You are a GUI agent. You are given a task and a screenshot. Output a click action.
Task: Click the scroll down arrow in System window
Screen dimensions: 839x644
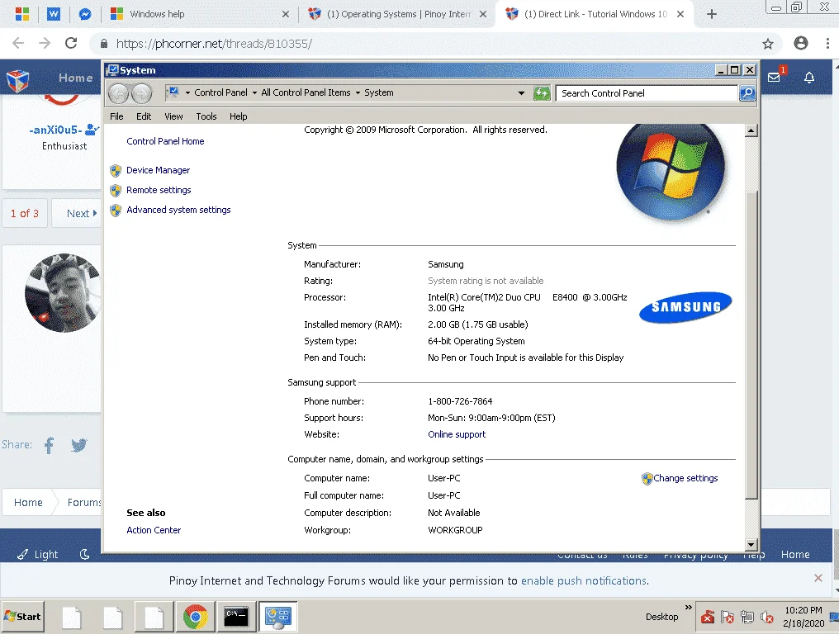click(751, 545)
